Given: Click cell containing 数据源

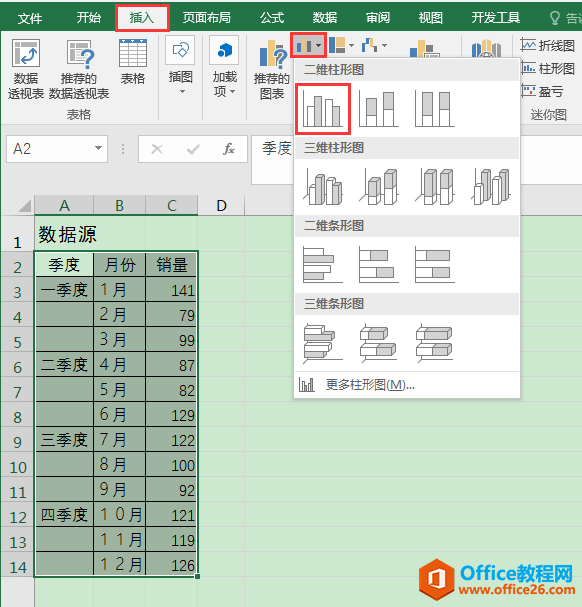Looking at the screenshot, I should pos(64,234).
